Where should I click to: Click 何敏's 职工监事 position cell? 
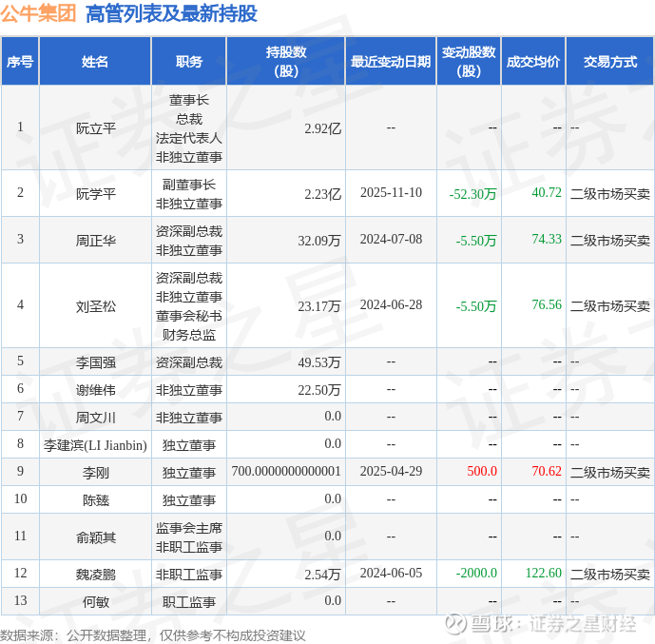click(x=189, y=602)
